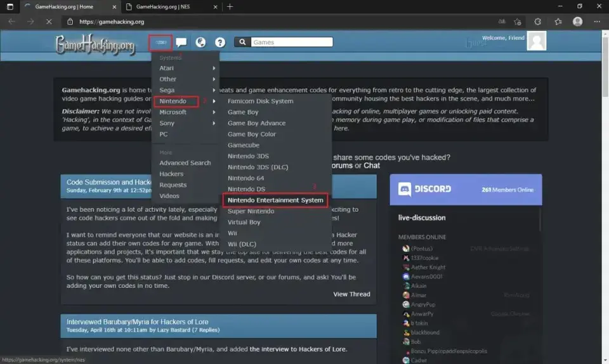Open a new browser tab
609x364 pixels.
pos(230,6)
